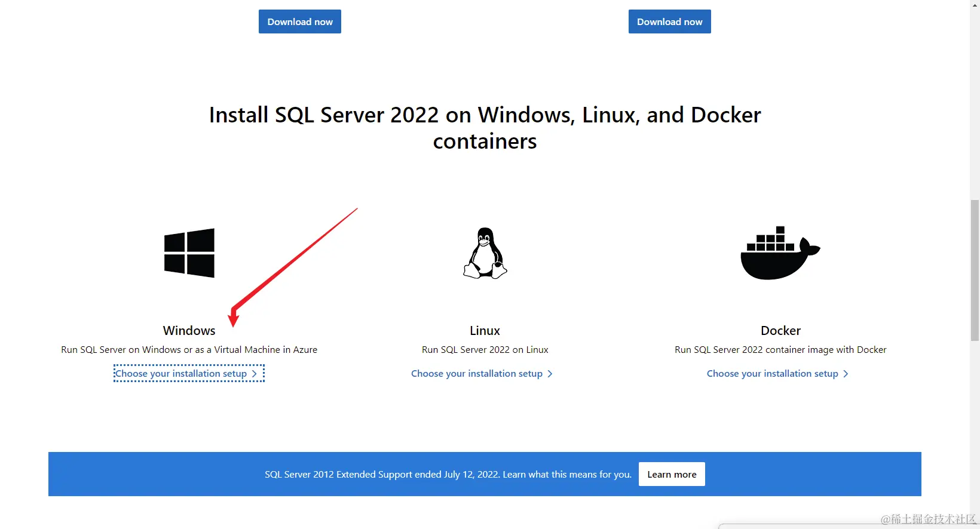
Task: Click the 'Install SQL Server 2022' page heading
Action: tap(485, 128)
